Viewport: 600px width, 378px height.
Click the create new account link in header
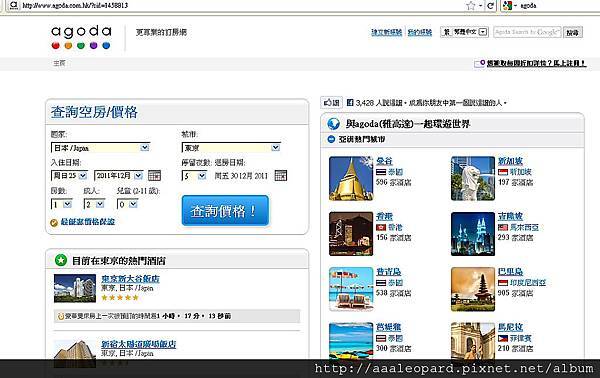(x=386, y=33)
